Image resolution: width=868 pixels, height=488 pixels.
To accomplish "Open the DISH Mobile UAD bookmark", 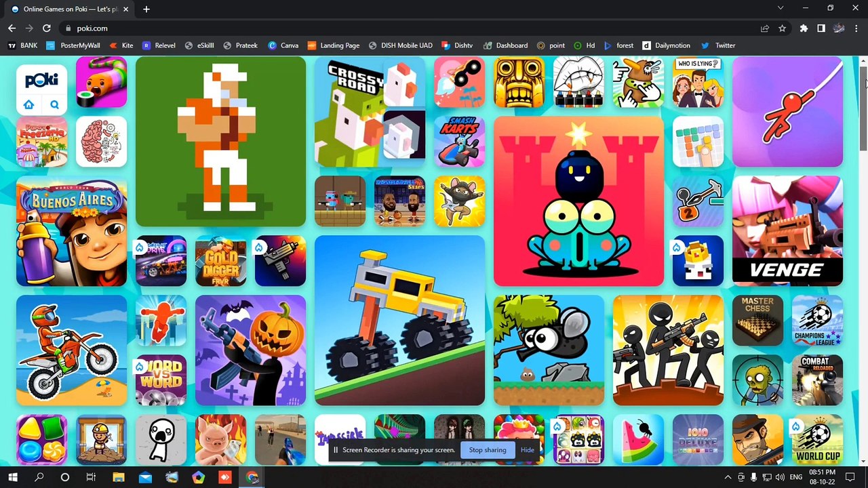I will point(400,45).
